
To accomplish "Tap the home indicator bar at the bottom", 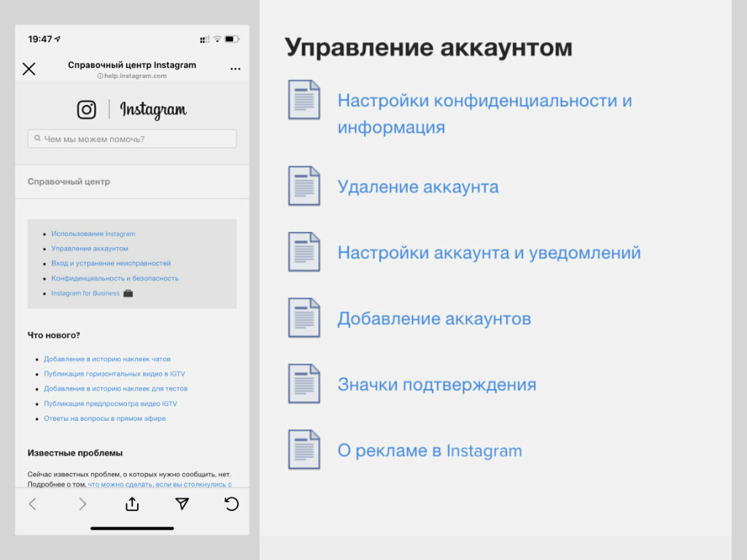I will (x=132, y=528).
